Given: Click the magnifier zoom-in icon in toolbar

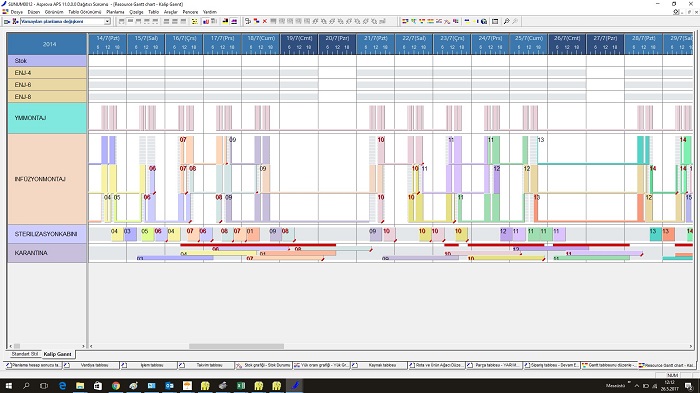Looking at the screenshot, I should (506, 21).
